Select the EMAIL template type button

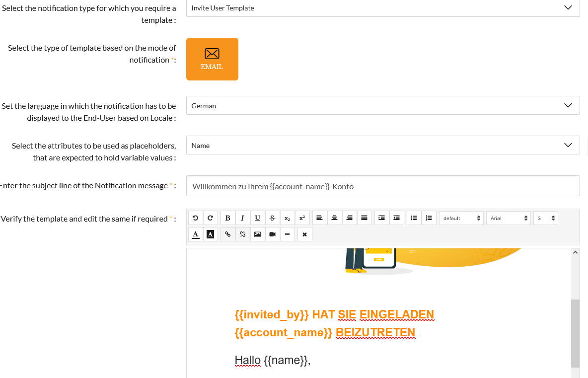tap(212, 59)
